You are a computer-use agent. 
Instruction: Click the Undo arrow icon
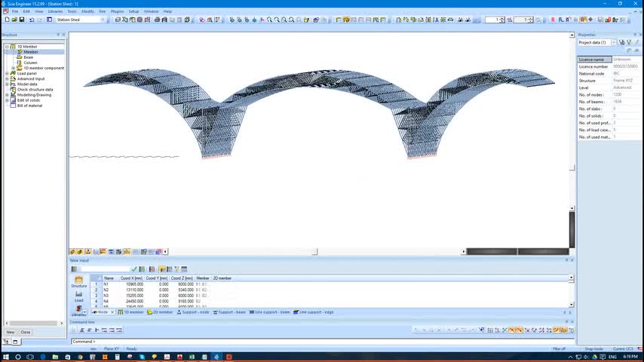tap(32, 20)
